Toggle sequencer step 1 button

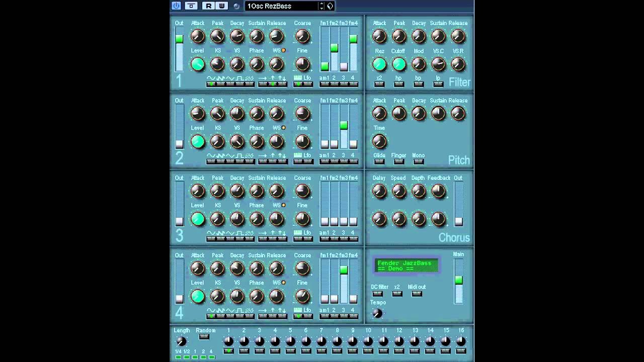click(x=228, y=351)
